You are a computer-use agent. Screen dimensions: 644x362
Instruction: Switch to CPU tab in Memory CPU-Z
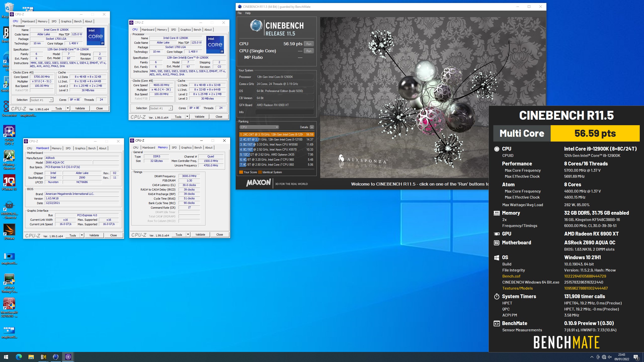pos(136,148)
